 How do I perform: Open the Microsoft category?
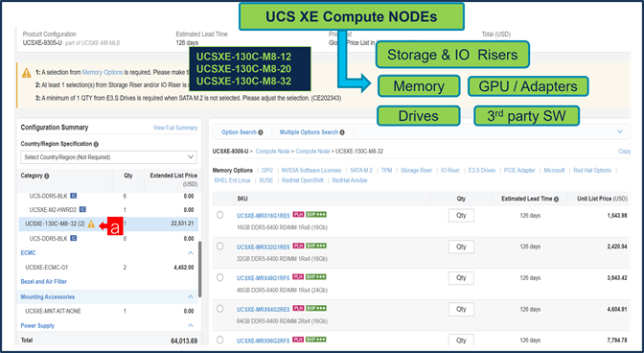tap(555, 170)
